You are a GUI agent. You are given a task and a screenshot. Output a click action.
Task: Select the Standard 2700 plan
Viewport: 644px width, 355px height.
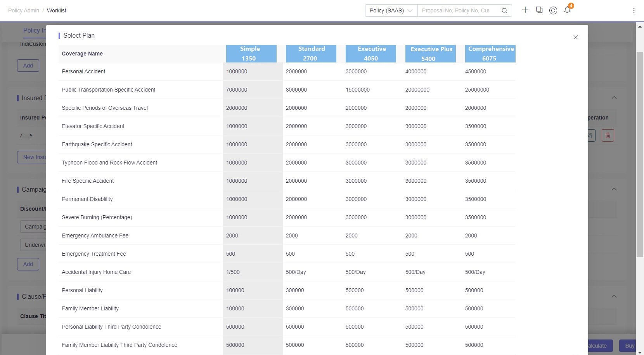click(x=311, y=54)
